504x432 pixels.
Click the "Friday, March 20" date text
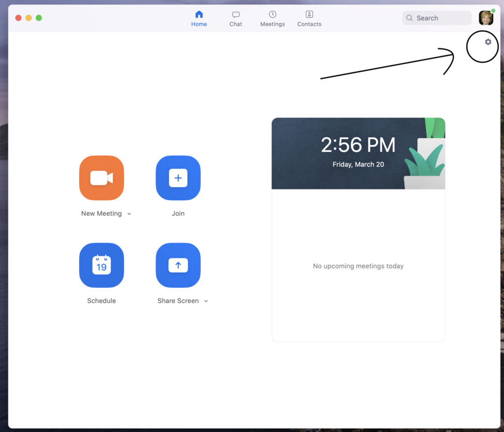click(x=358, y=164)
